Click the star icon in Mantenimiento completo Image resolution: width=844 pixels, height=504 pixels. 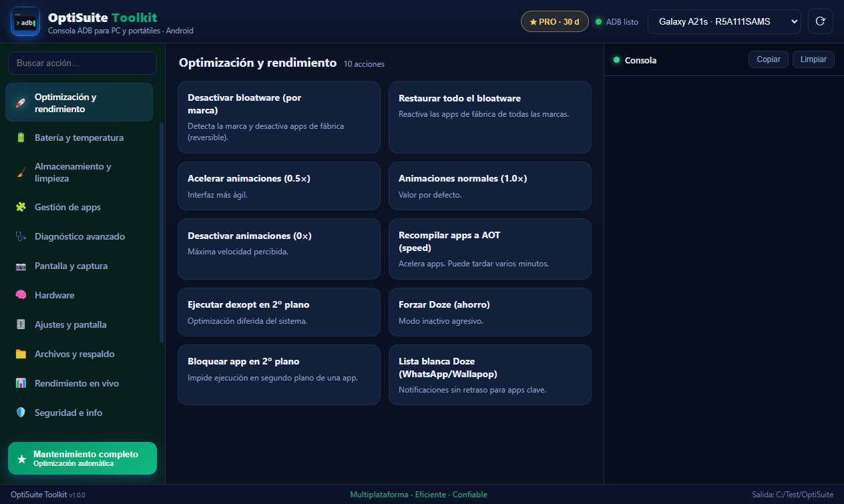pyautogui.click(x=22, y=459)
